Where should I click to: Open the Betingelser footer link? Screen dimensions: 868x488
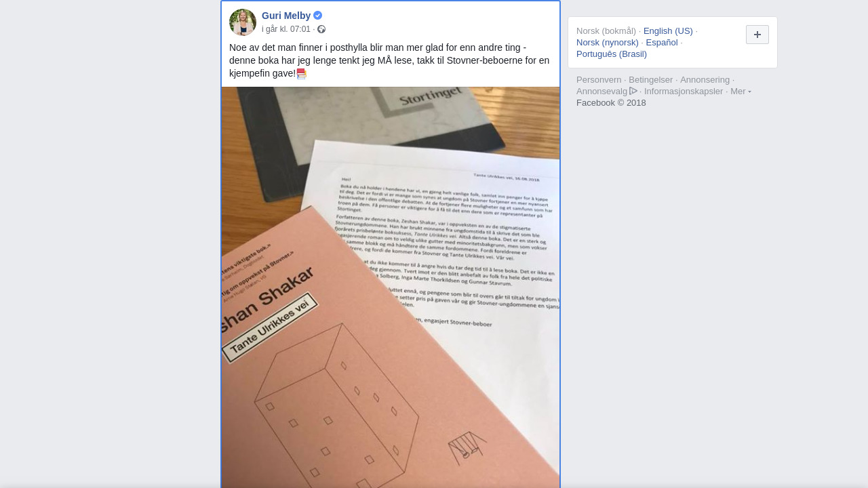(651, 80)
